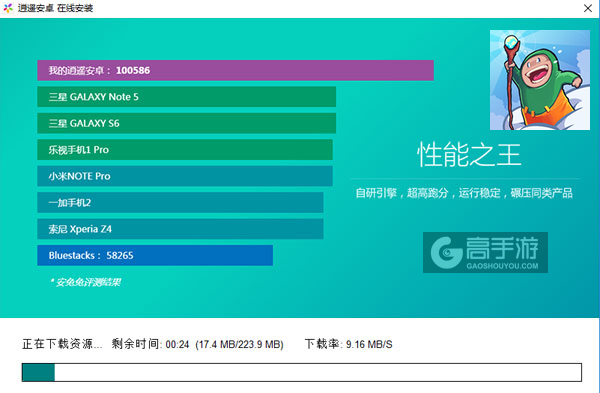The height and width of the screenshot is (393, 600).
Task: Click the 小米NOTE Pro bar
Action: point(185,176)
